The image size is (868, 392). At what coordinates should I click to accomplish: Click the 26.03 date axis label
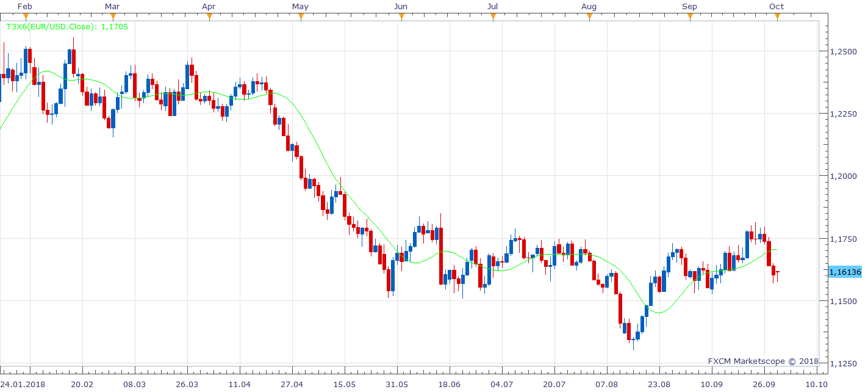[x=187, y=384]
